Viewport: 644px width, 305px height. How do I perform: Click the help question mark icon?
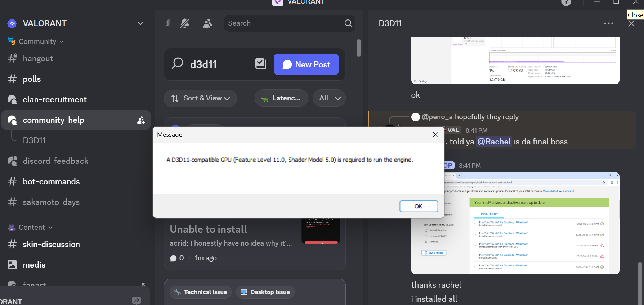point(566,3)
